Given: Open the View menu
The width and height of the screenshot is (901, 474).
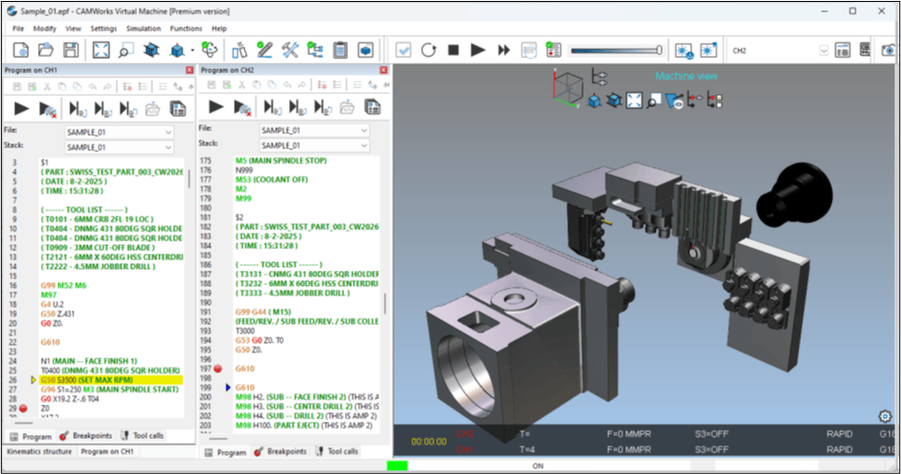Looking at the screenshot, I should pyautogui.click(x=73, y=28).
